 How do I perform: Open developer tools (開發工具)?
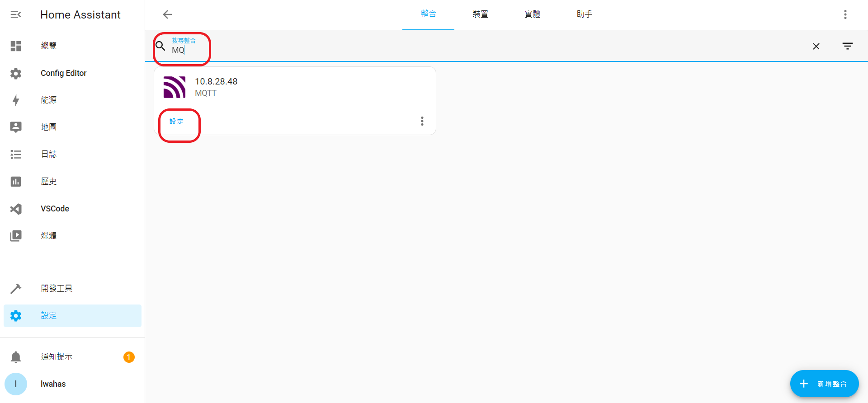click(56, 289)
